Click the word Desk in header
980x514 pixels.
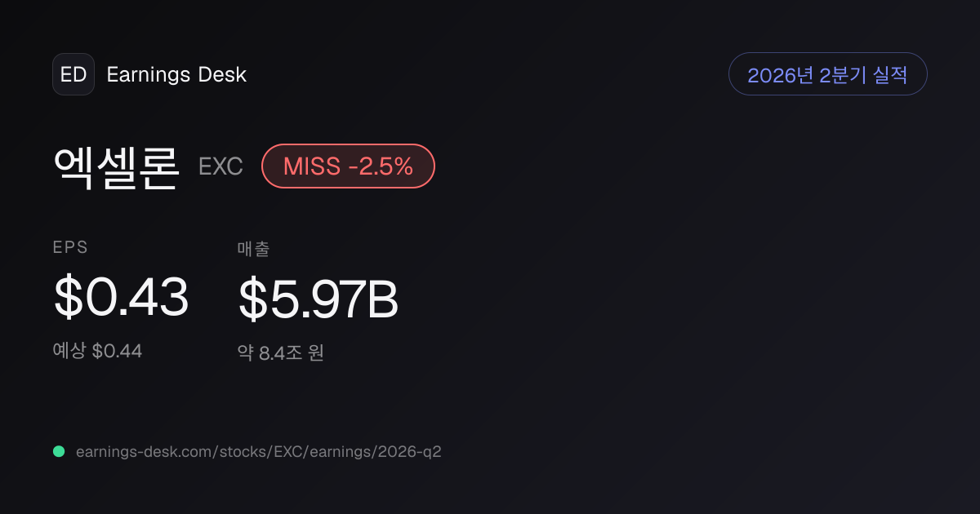point(222,75)
